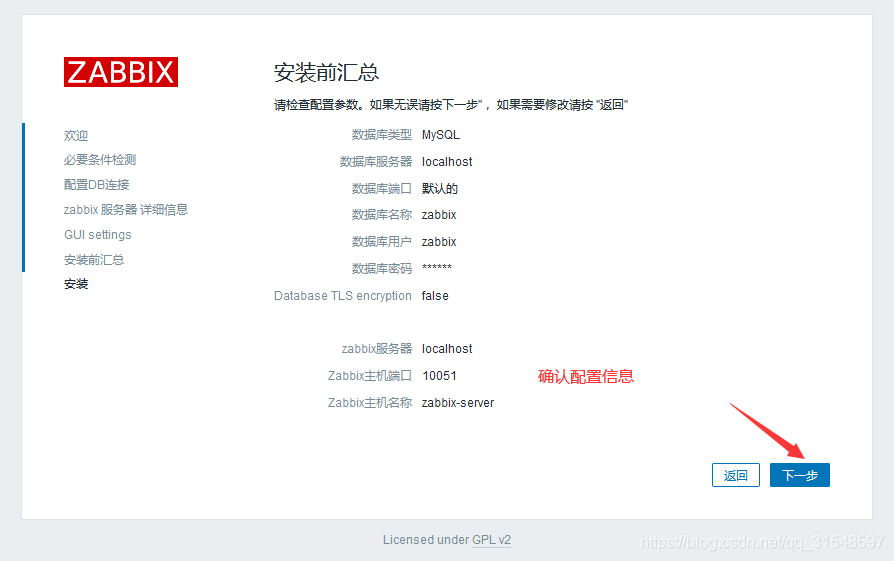
Task: Select zabbix 服务器 详细信息 step in sidebar
Action: tap(125, 210)
